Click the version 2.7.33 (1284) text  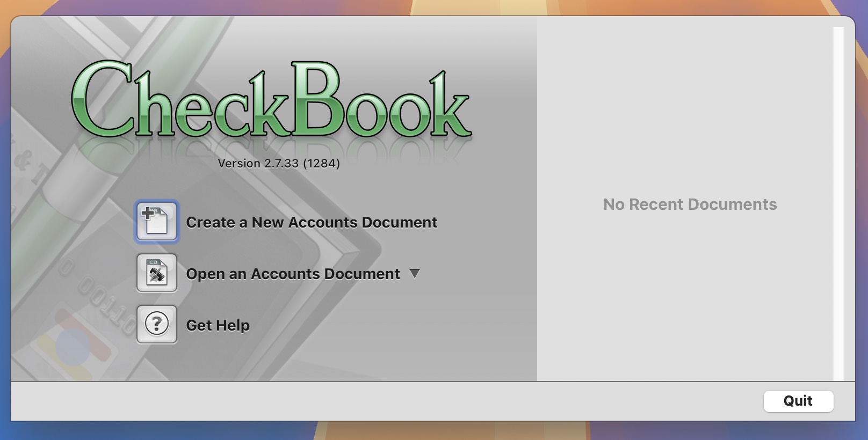[x=279, y=163]
